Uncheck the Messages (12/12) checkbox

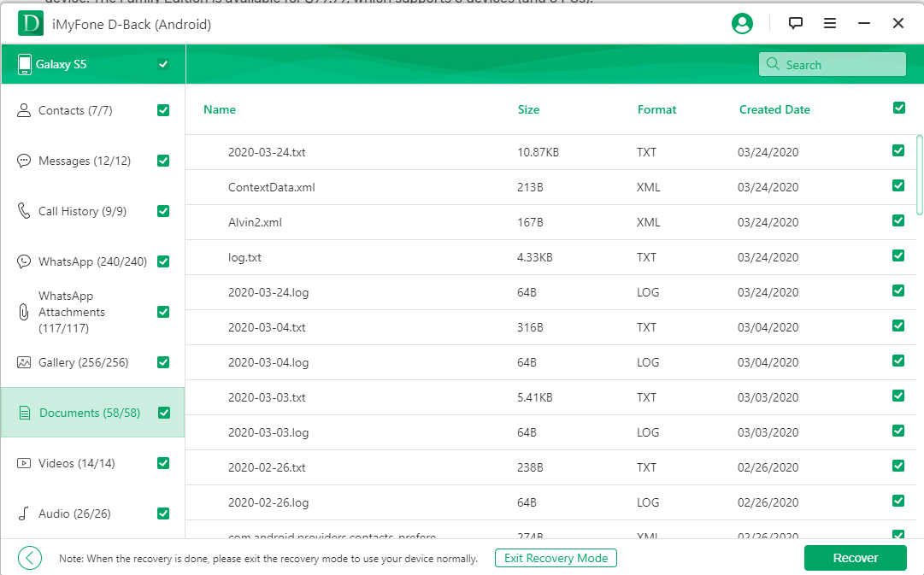coord(163,161)
